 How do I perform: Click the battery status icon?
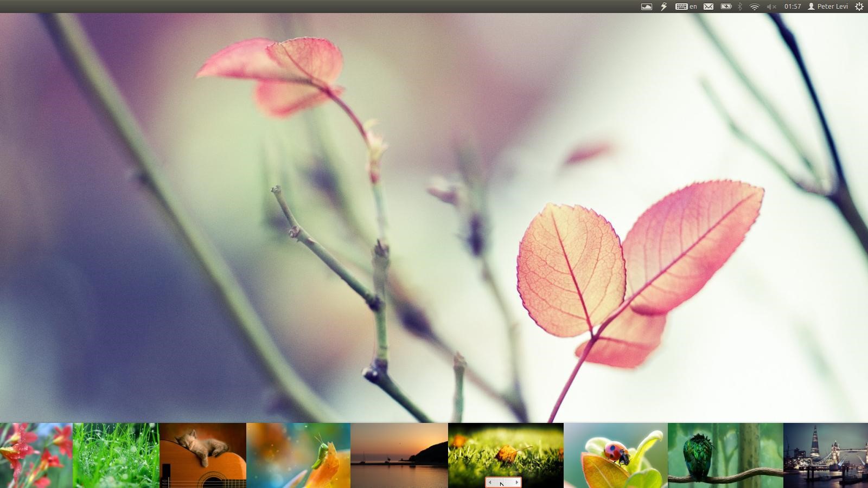[x=726, y=7]
